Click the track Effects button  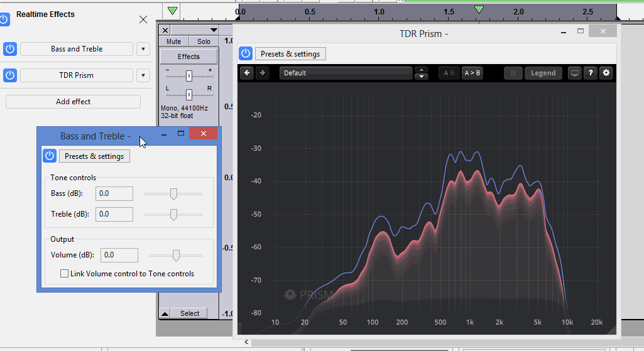(188, 57)
